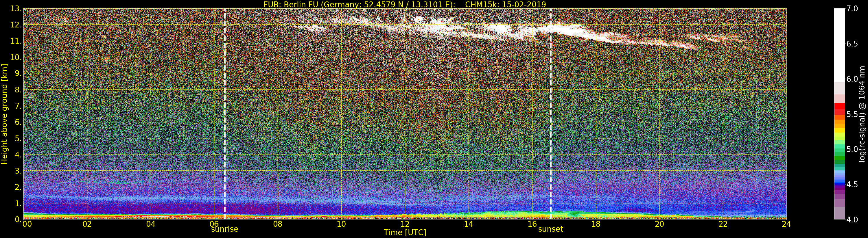Click the "sunset" label below the time axis
The height and width of the screenshot is (238, 868).
(551, 229)
